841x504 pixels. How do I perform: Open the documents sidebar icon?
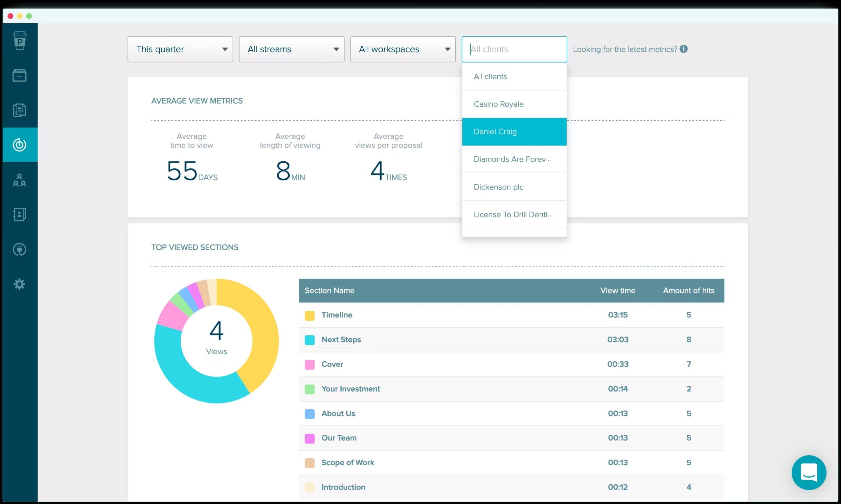20,110
